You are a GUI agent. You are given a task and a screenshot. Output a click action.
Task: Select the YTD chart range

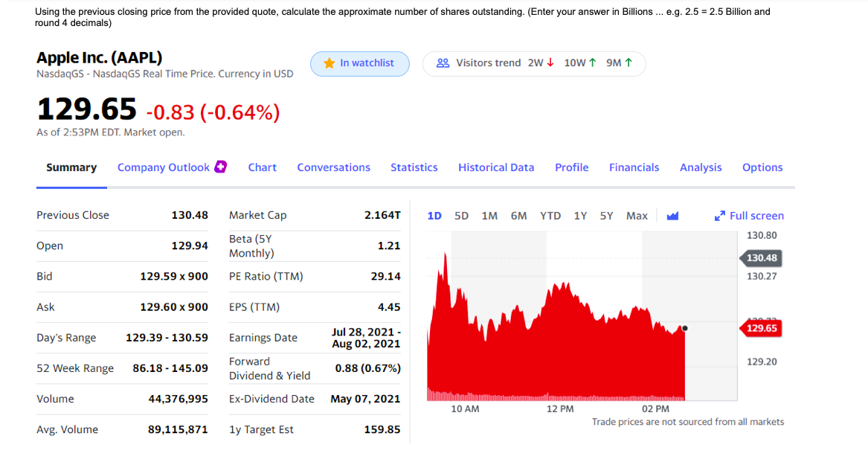pyautogui.click(x=550, y=216)
